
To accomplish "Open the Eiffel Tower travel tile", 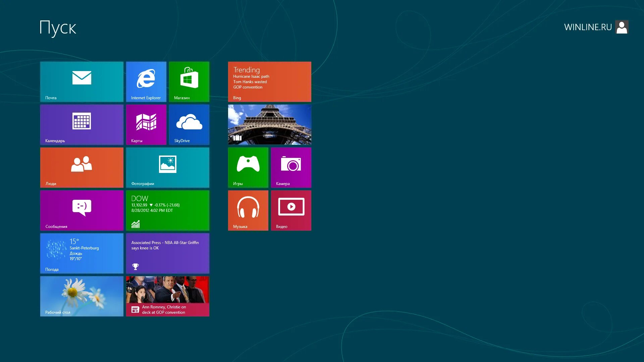I will point(269,124).
